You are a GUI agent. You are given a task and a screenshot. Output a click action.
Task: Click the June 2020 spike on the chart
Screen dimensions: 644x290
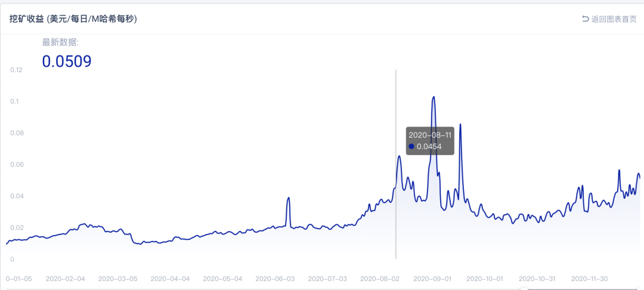click(289, 198)
